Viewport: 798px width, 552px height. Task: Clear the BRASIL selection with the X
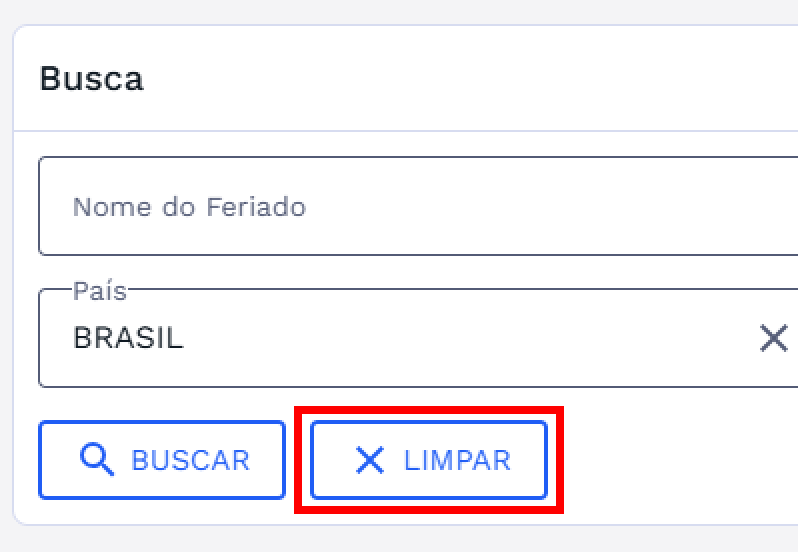pyautogui.click(x=773, y=338)
